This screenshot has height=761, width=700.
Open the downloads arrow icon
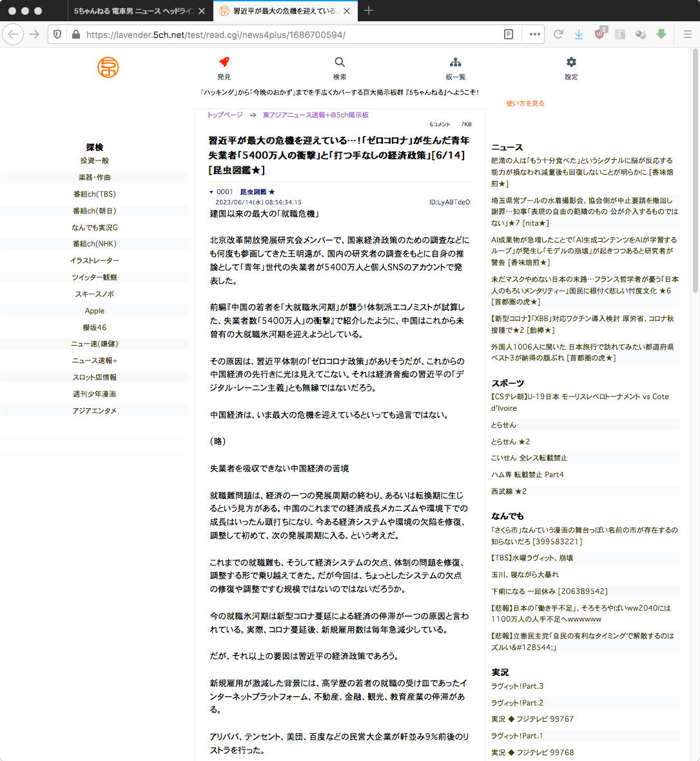[579, 34]
